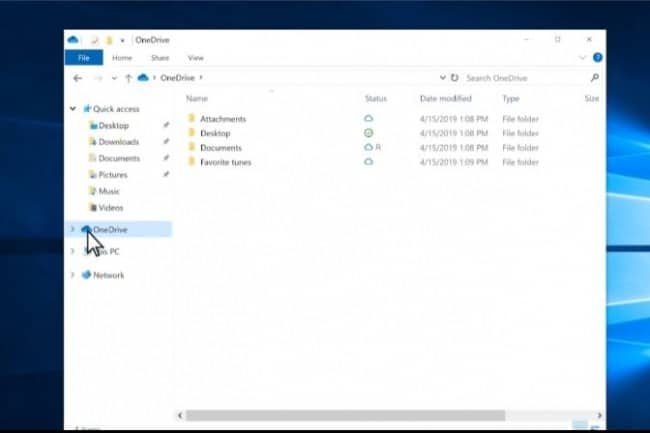This screenshot has width=650, height=433.
Task: Click the search magnifier icon
Action: [x=594, y=77]
